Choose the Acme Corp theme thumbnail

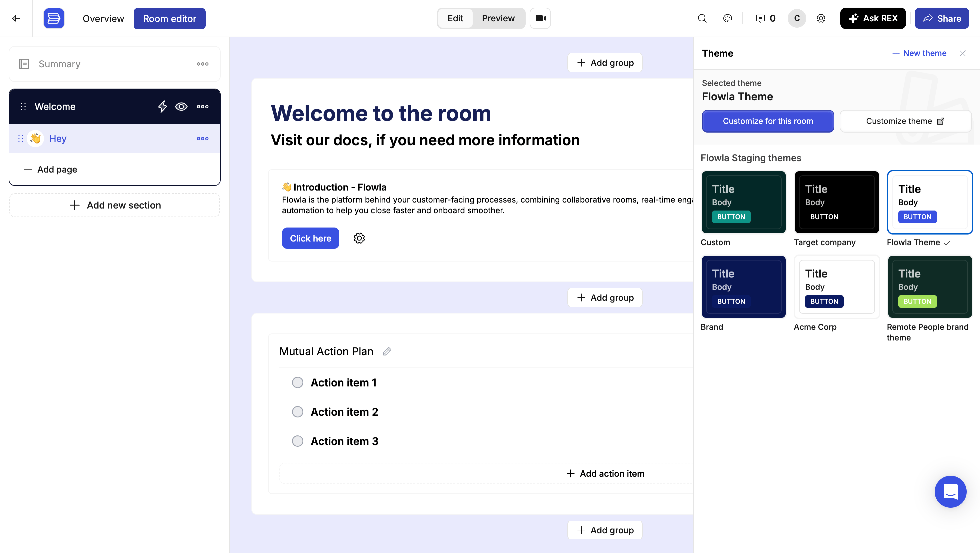click(x=837, y=286)
